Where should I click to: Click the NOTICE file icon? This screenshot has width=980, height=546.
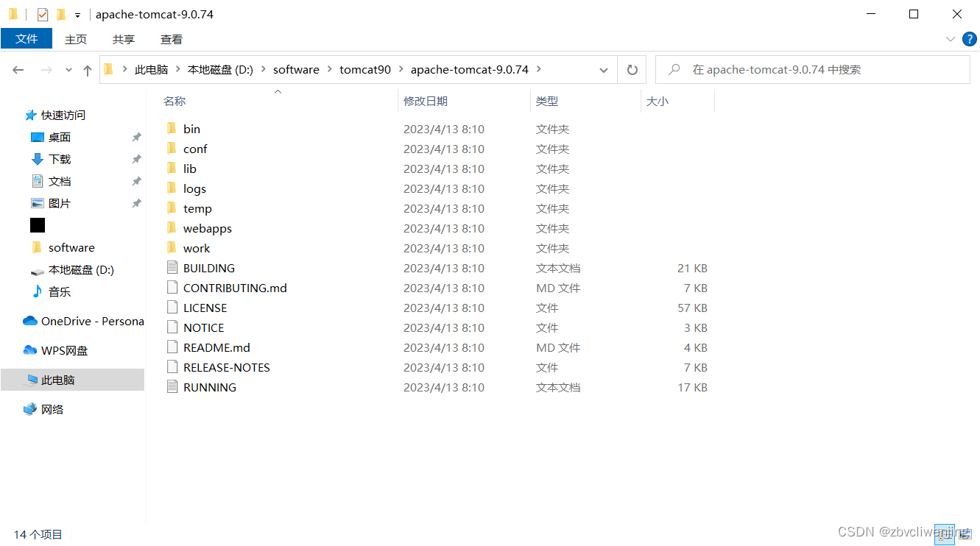[x=172, y=327]
